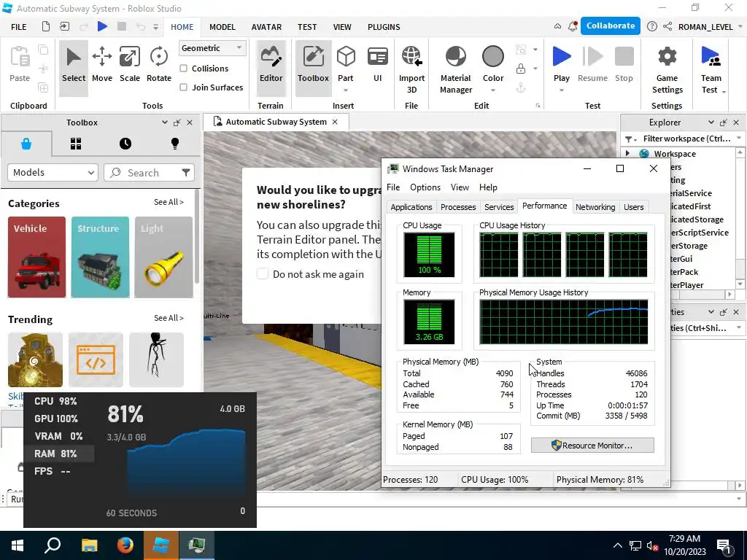
Task: Click the new file icon in title toolbar
Action: pos(45,26)
